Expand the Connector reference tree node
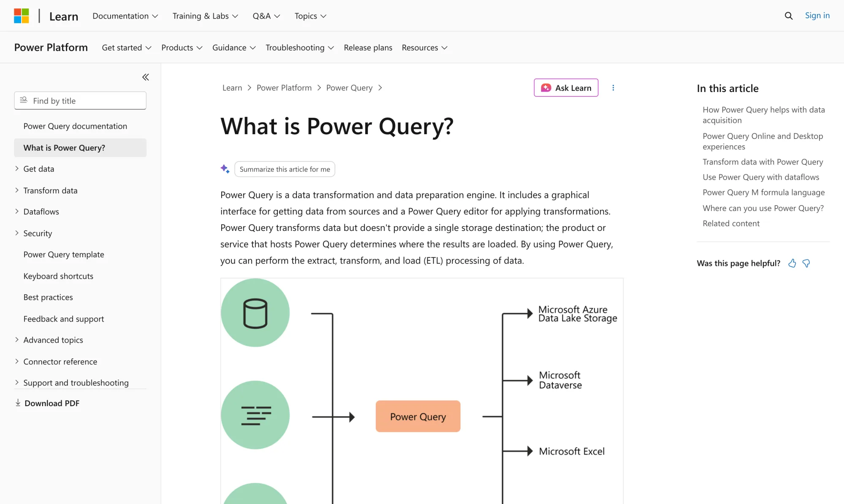Image resolution: width=844 pixels, height=504 pixels. point(17,361)
